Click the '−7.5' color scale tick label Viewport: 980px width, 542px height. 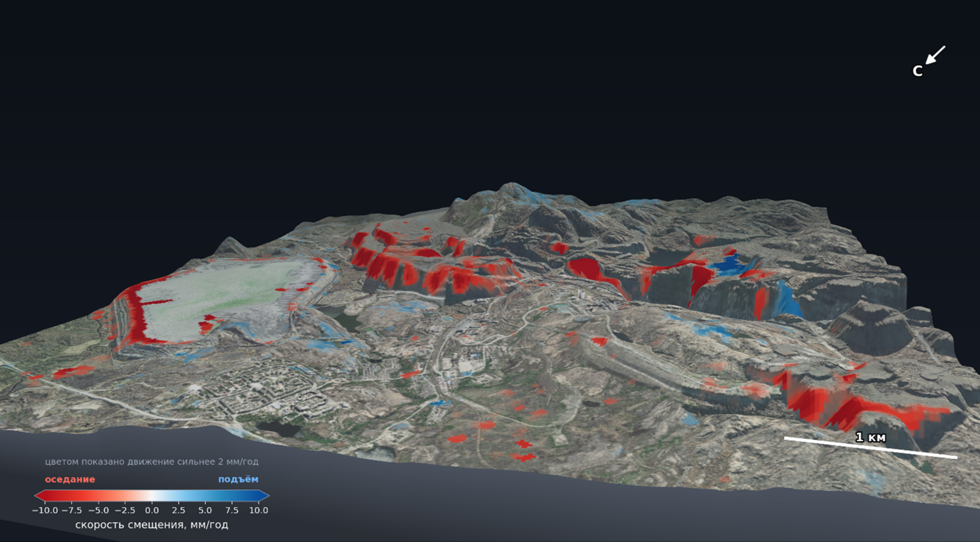[72, 510]
